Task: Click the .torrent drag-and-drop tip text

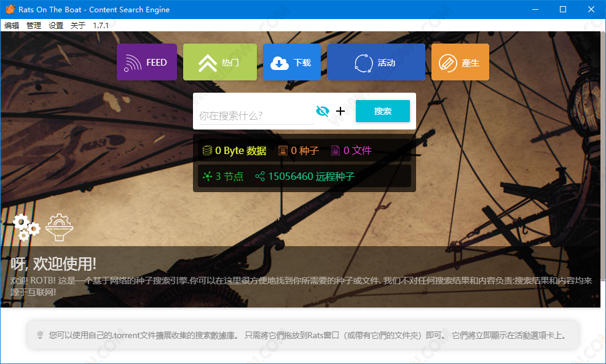Action: point(308,335)
